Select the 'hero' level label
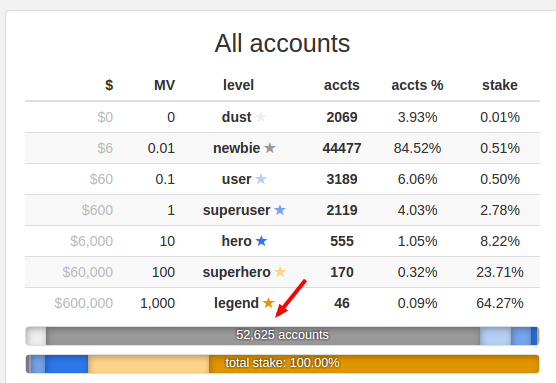556x383 pixels. tap(237, 241)
